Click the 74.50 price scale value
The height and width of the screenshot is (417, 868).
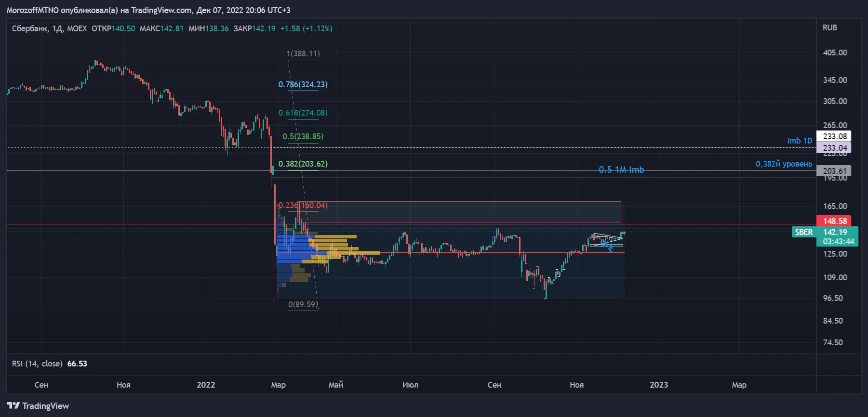coord(833,342)
